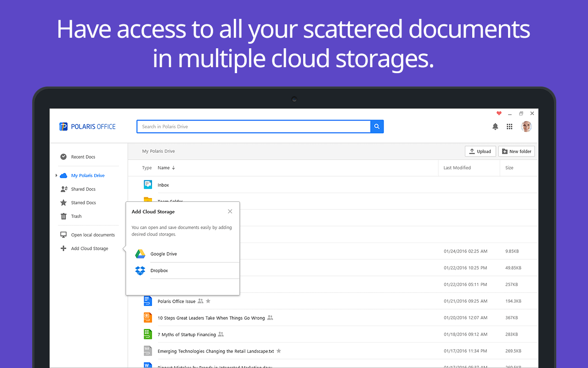The height and width of the screenshot is (368, 588).
Task: Click shared icon on 10 Steps Great Leaders
Action: point(270,318)
